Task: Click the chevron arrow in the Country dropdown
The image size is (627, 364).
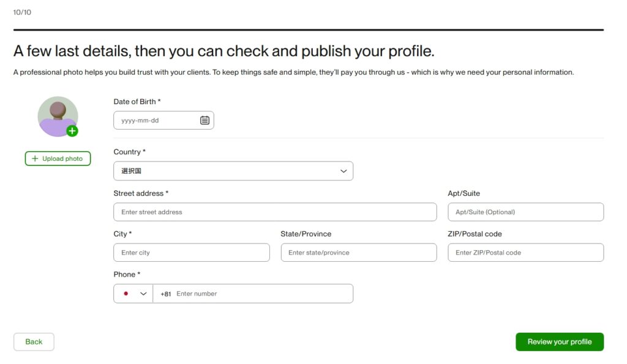Action: 344,171
